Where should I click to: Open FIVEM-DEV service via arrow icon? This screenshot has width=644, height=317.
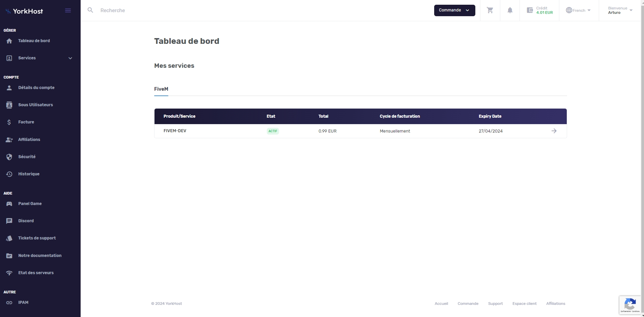click(554, 131)
